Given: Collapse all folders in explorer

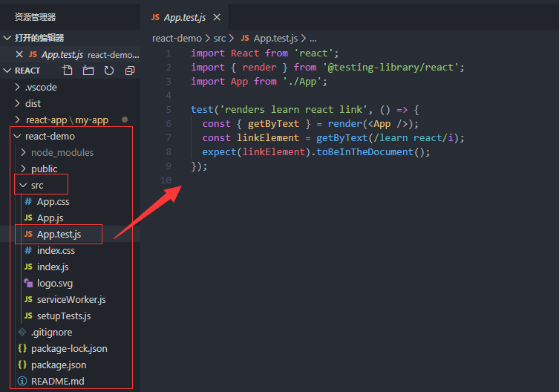Looking at the screenshot, I should (x=130, y=71).
